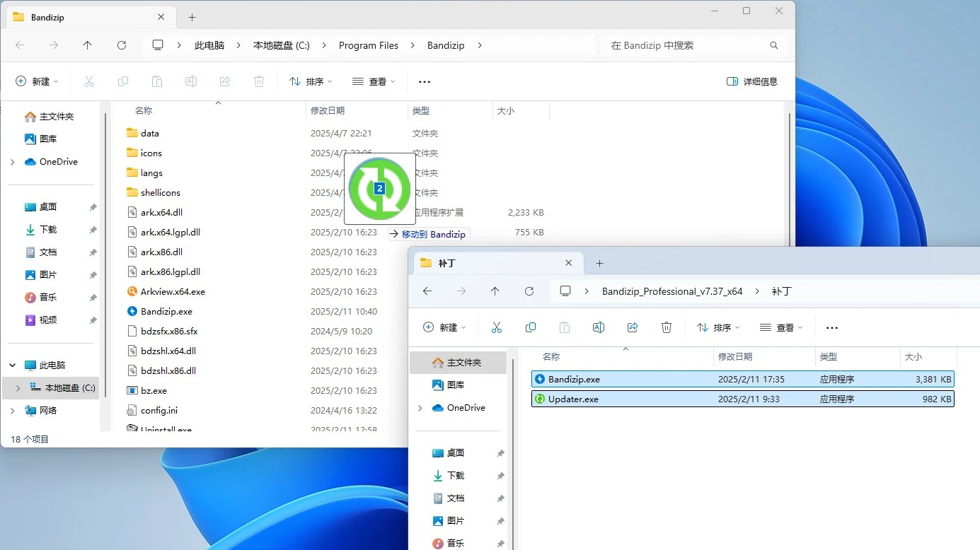This screenshot has height=550, width=980.
Task: Open more options ellipsis in 补丁 window
Action: coord(832,328)
